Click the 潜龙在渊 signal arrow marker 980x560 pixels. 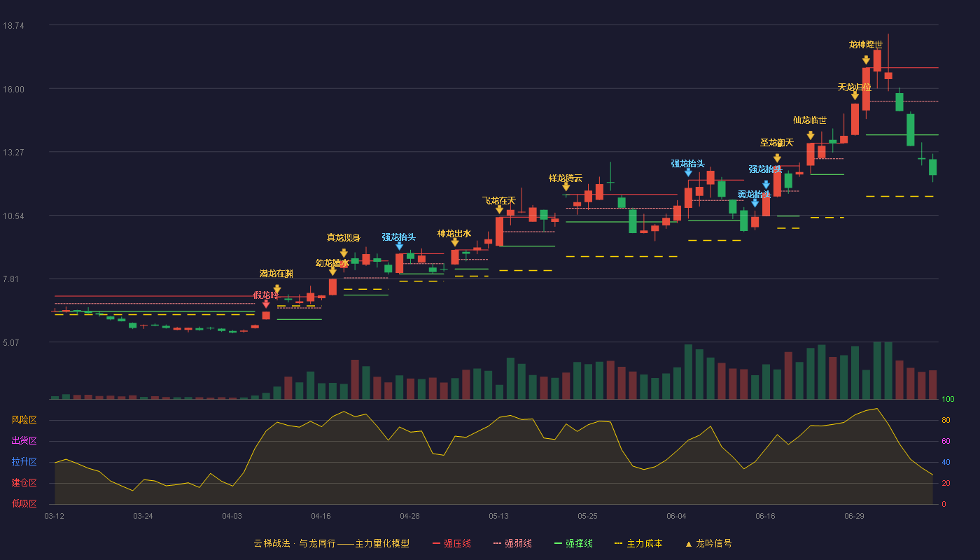tap(277, 289)
